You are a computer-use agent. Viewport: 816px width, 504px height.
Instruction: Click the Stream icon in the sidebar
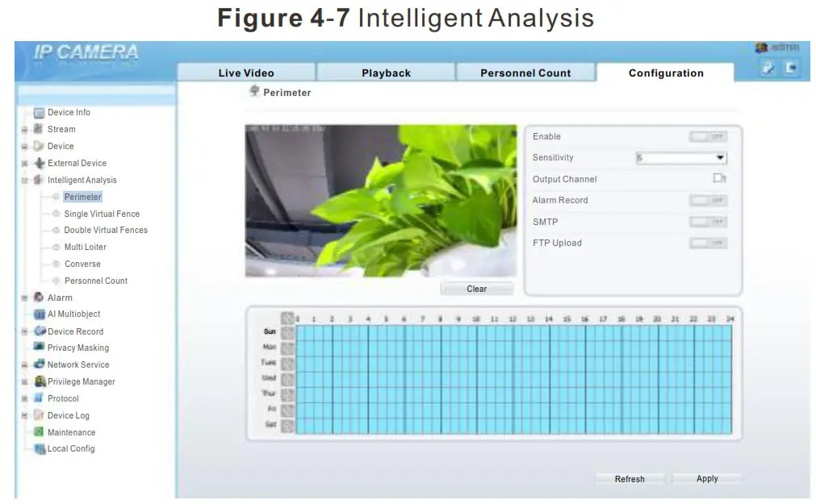pyautogui.click(x=38, y=129)
